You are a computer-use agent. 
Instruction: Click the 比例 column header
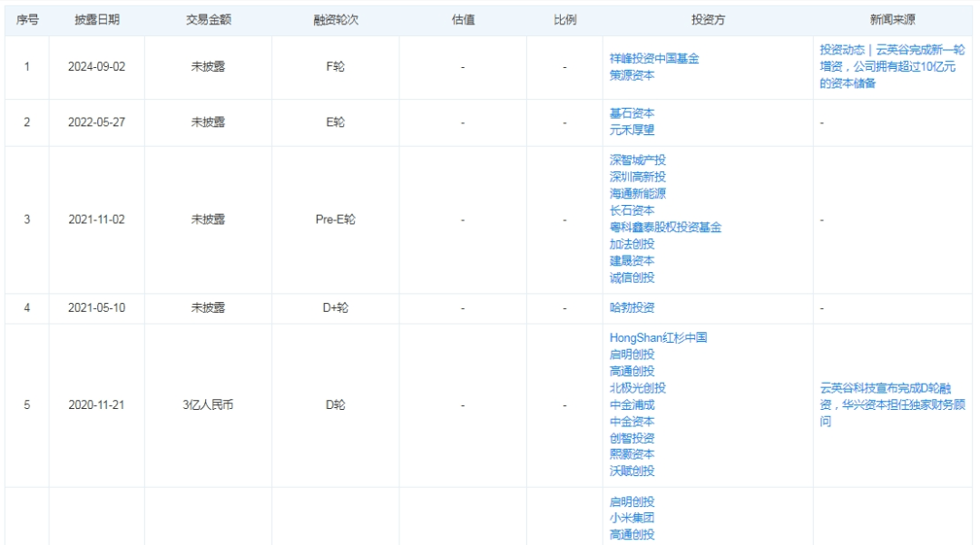pyautogui.click(x=565, y=20)
